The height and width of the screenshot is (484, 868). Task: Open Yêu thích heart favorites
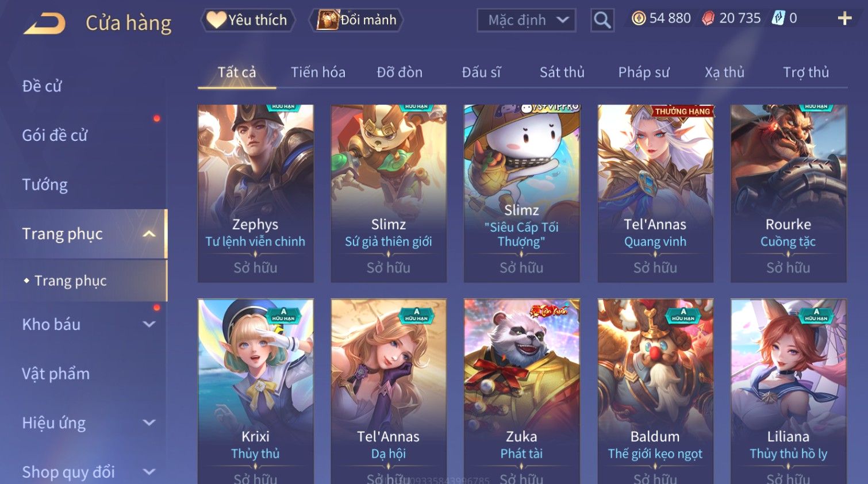pyautogui.click(x=248, y=20)
